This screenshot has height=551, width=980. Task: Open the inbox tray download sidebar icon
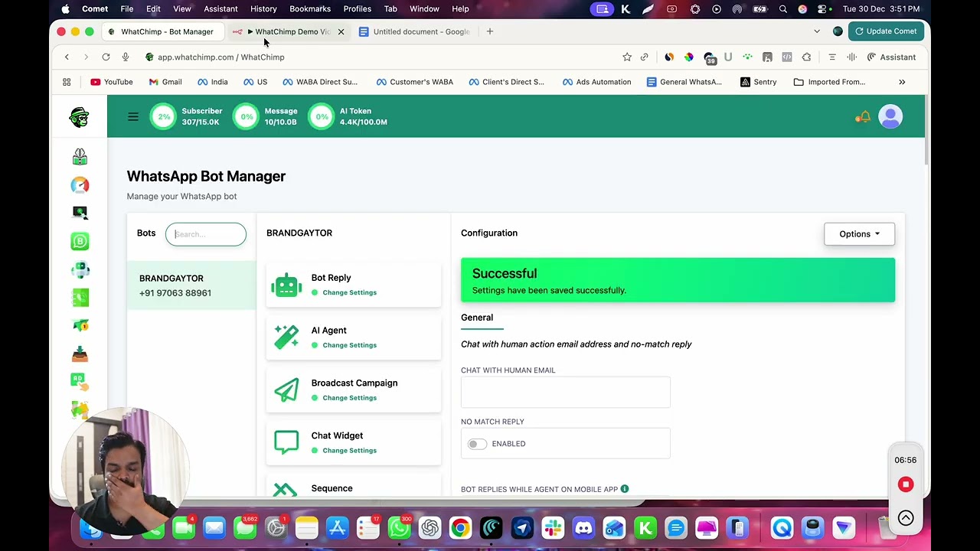80,354
